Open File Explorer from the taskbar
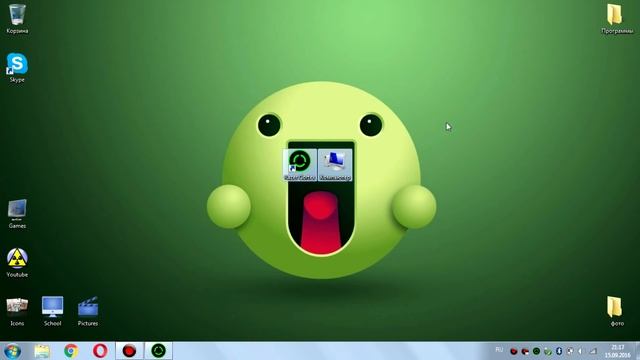The image size is (640, 360). (42, 351)
